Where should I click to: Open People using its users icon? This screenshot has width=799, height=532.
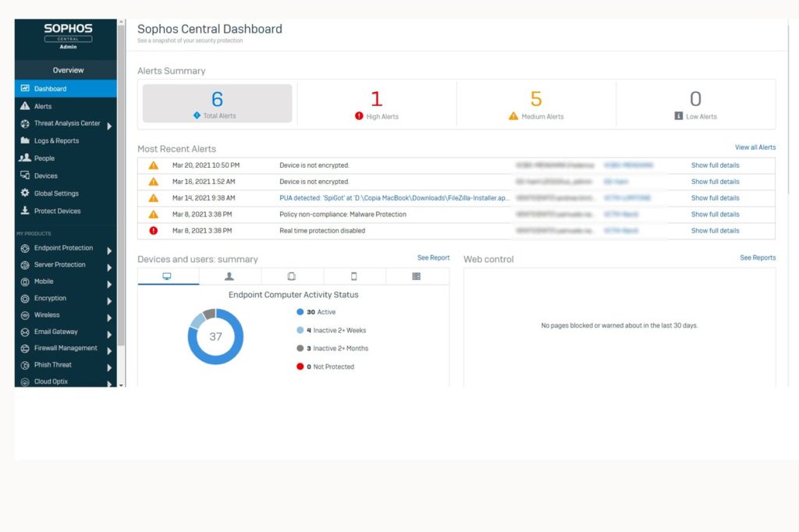25,158
